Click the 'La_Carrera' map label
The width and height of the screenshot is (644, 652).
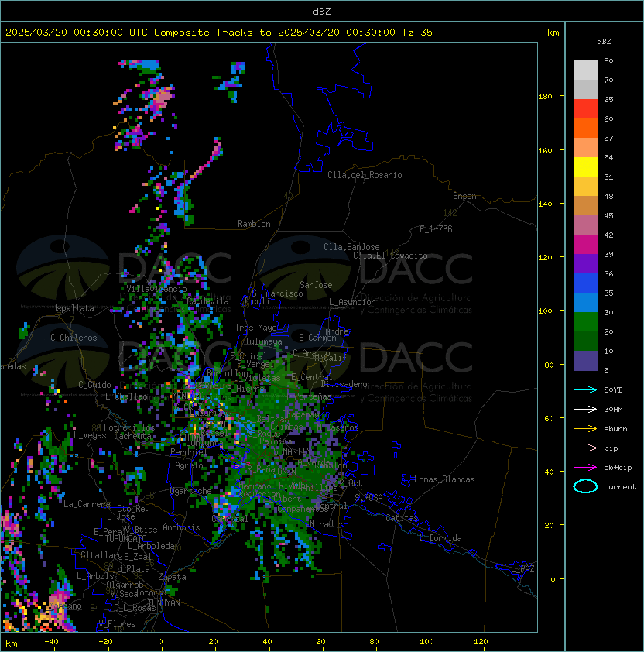click(x=87, y=504)
